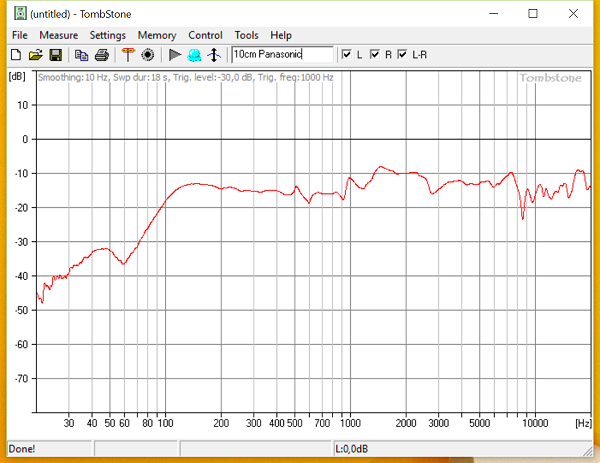Minimize the TombStone window
Viewport: 600px width, 463px height.
(494, 14)
